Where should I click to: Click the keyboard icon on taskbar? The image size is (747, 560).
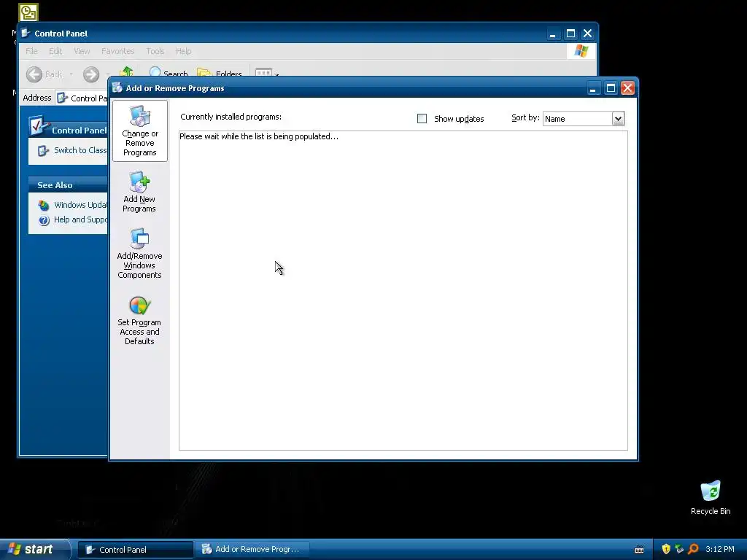639,550
